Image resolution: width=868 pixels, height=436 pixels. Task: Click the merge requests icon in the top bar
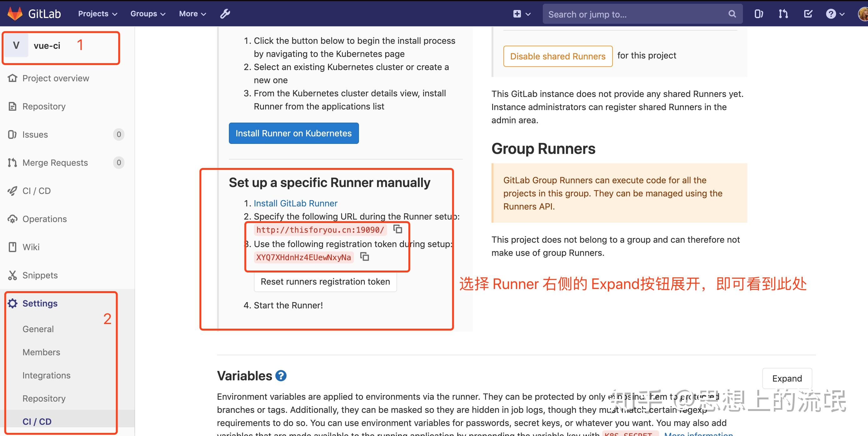click(783, 13)
